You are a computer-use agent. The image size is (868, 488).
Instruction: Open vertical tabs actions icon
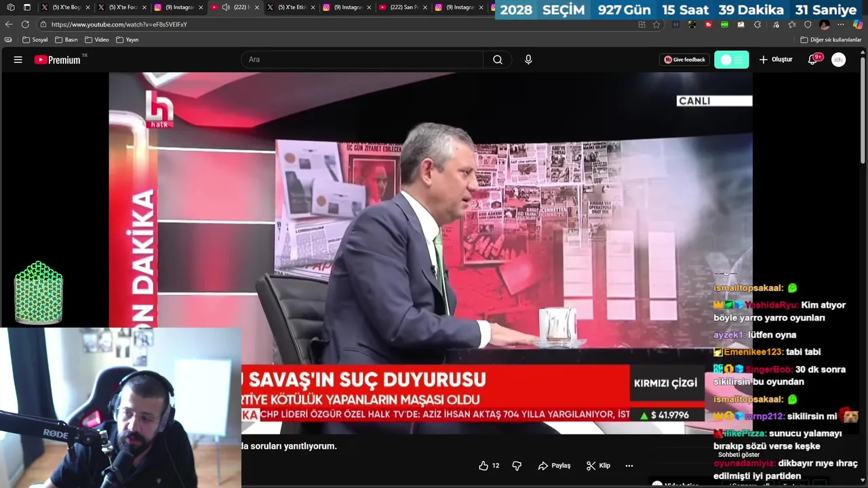click(x=27, y=7)
